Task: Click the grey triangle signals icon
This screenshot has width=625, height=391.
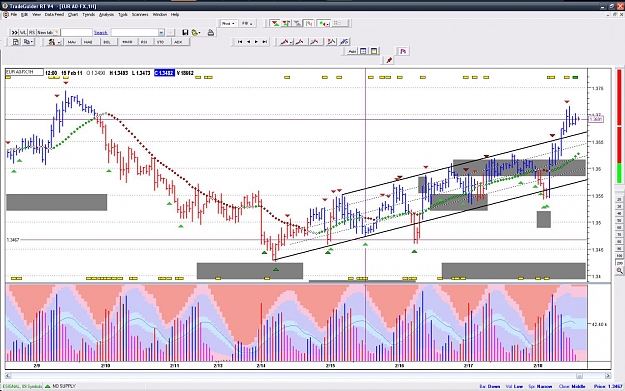Action: pos(297,24)
